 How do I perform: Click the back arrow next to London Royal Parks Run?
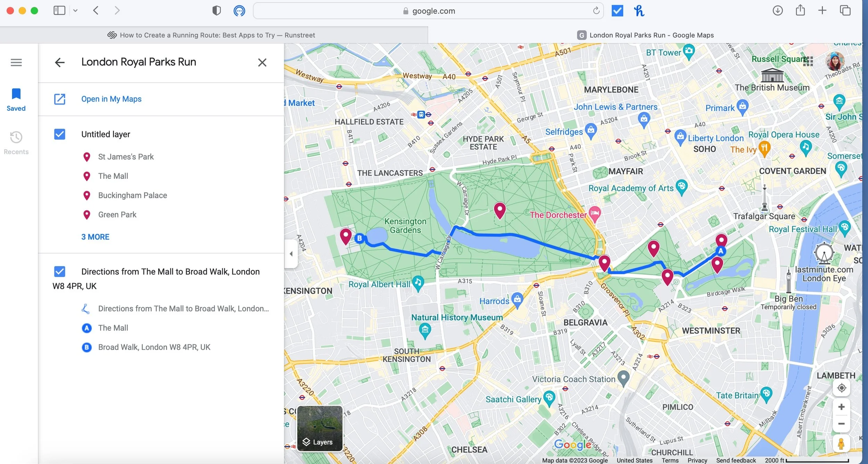pos(60,62)
